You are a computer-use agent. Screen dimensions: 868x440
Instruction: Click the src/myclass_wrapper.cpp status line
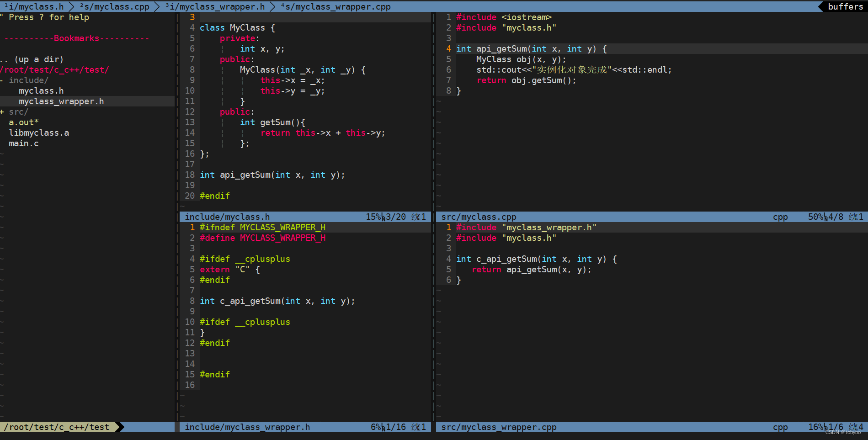click(652, 427)
